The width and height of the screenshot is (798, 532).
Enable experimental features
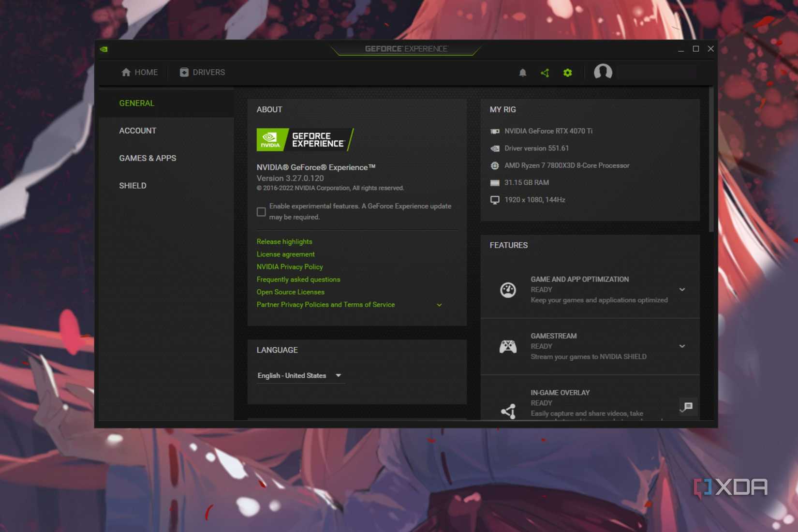261,211
